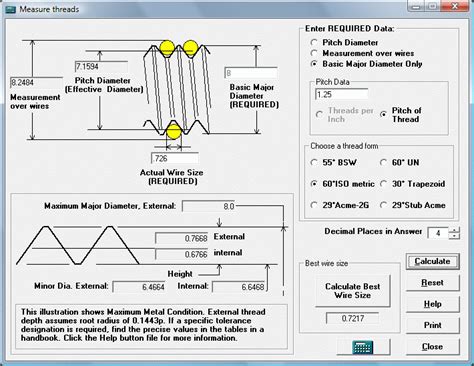
Task: Minimize the Measure threads window
Action: click(416, 6)
